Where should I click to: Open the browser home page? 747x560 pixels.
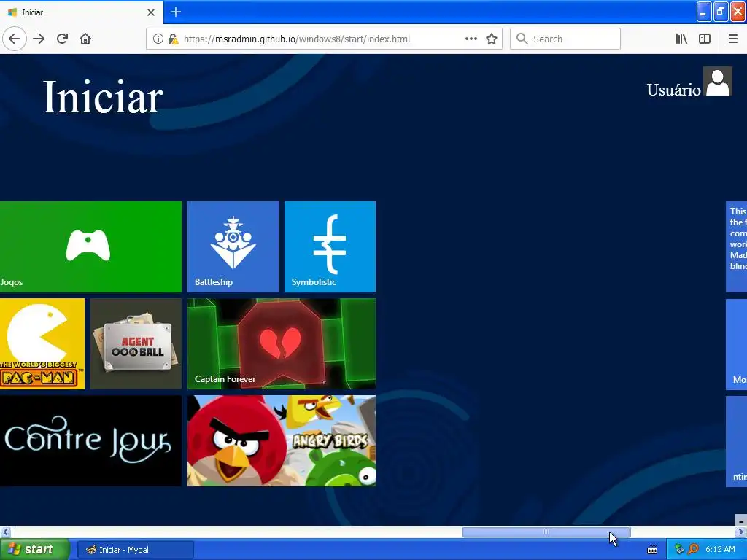click(x=85, y=39)
